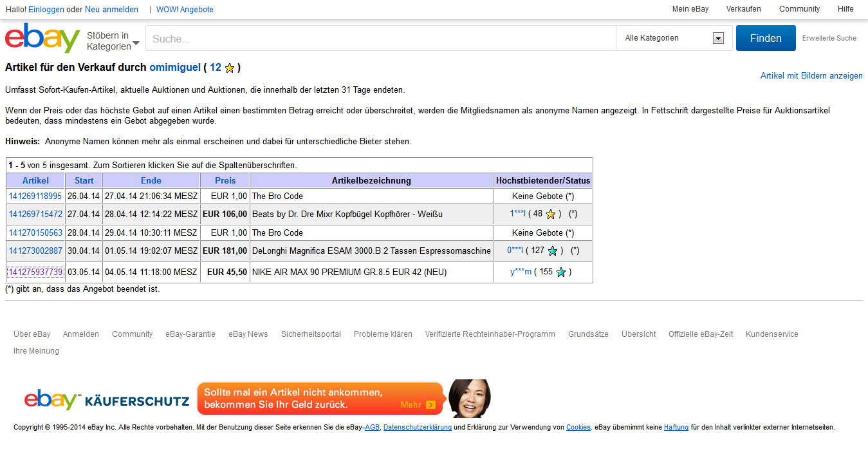The image size is (868, 465).
Task: Open seller profile omimiguel
Action: click(x=175, y=67)
